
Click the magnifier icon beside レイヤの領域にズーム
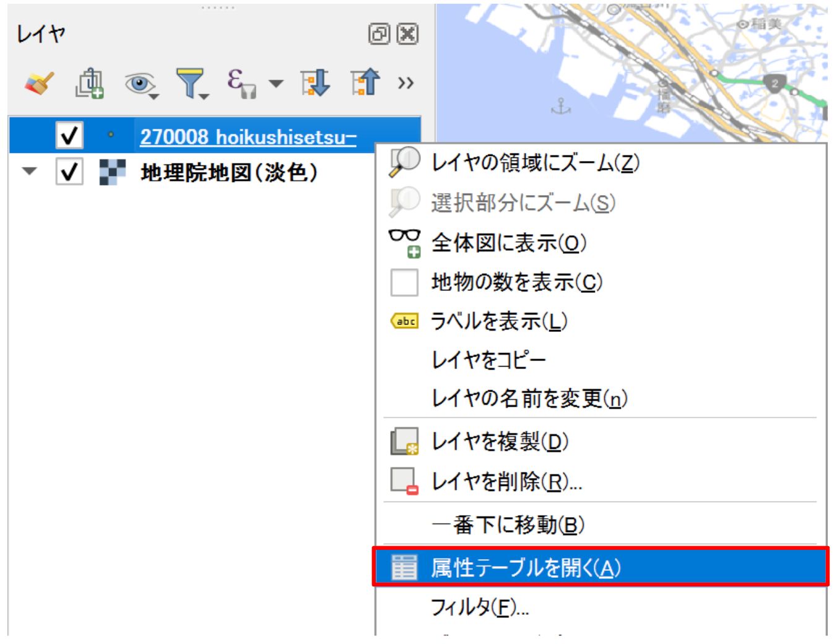pyautogui.click(x=404, y=162)
